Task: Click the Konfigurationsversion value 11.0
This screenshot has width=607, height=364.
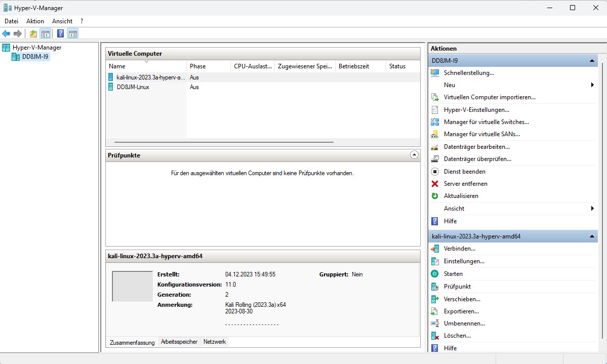Action: click(230, 285)
